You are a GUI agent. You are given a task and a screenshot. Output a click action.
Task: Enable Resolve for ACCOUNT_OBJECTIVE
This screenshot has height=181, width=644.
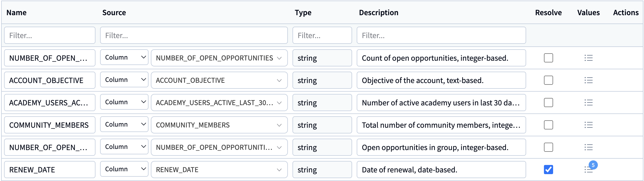(548, 80)
